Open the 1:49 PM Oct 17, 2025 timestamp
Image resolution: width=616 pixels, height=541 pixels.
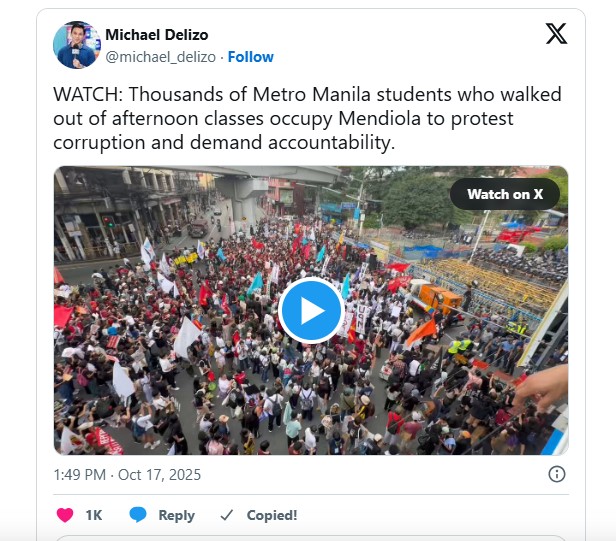tap(127, 475)
